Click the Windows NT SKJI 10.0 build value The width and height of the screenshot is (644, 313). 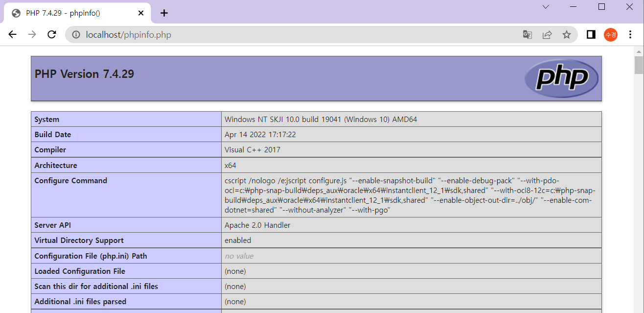321,120
